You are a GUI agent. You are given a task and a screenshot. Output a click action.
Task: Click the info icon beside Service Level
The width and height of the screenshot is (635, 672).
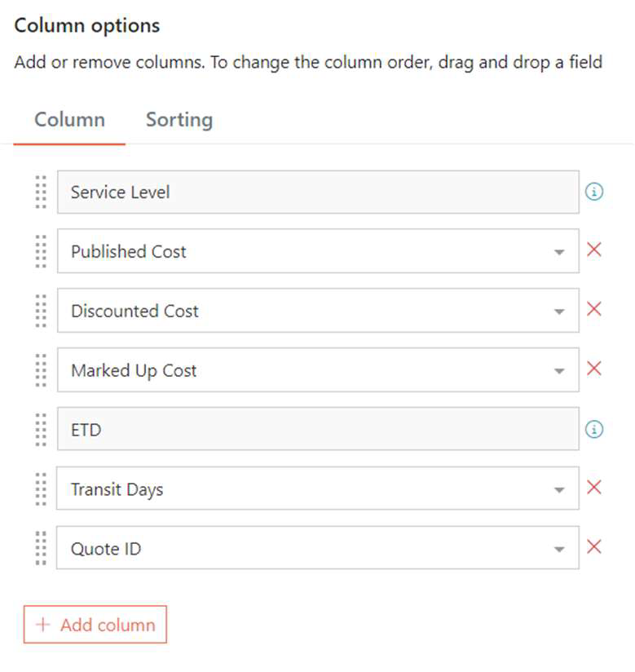594,192
